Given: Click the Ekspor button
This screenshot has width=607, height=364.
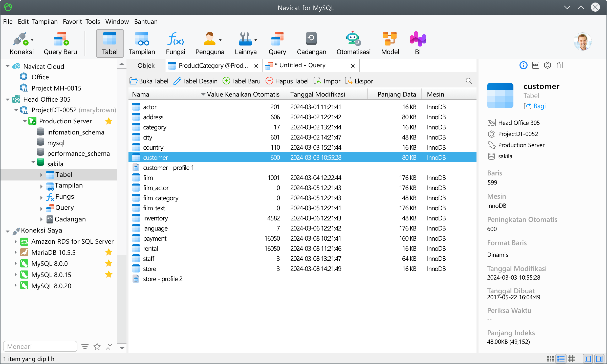Looking at the screenshot, I should pyautogui.click(x=359, y=81).
